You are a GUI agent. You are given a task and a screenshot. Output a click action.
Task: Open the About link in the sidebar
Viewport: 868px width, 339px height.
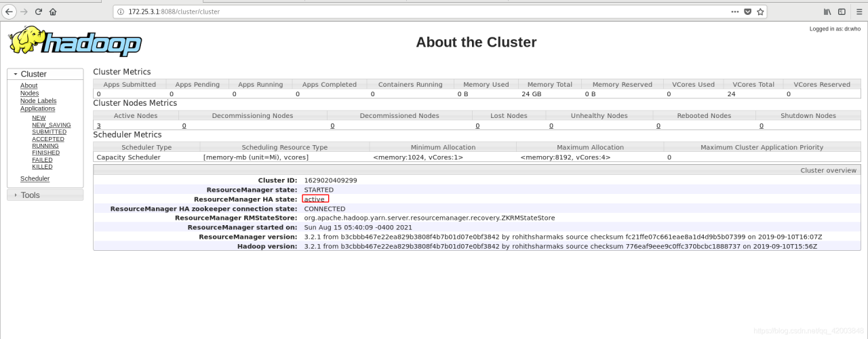coord(29,85)
